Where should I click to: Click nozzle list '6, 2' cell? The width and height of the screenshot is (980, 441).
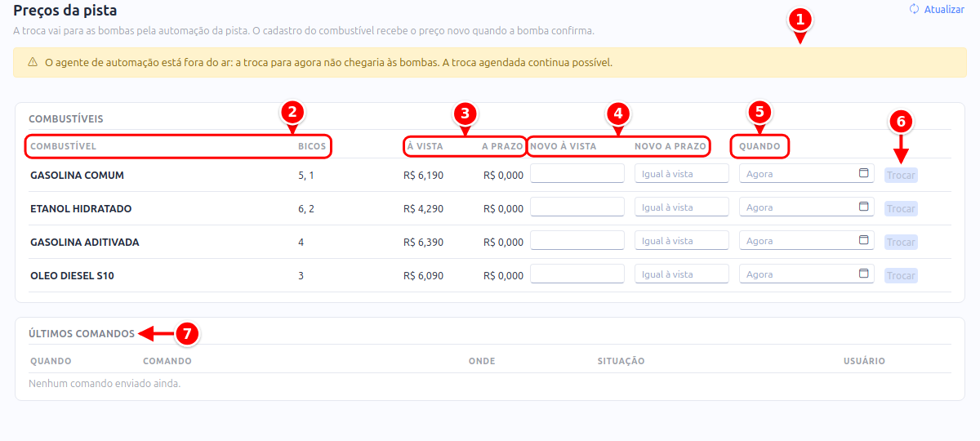point(306,208)
